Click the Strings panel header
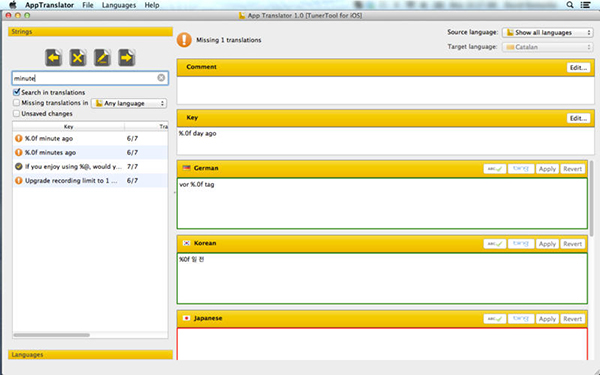 click(90, 32)
